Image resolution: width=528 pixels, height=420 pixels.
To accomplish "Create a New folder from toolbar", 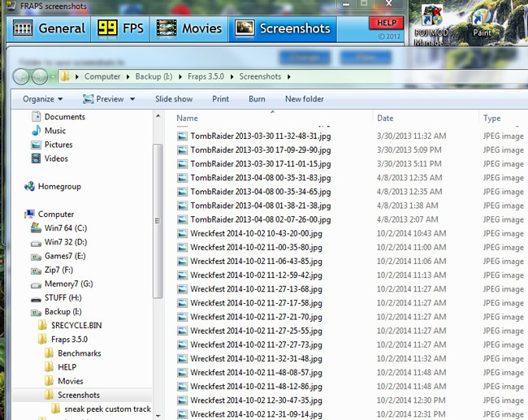I will coord(305,99).
